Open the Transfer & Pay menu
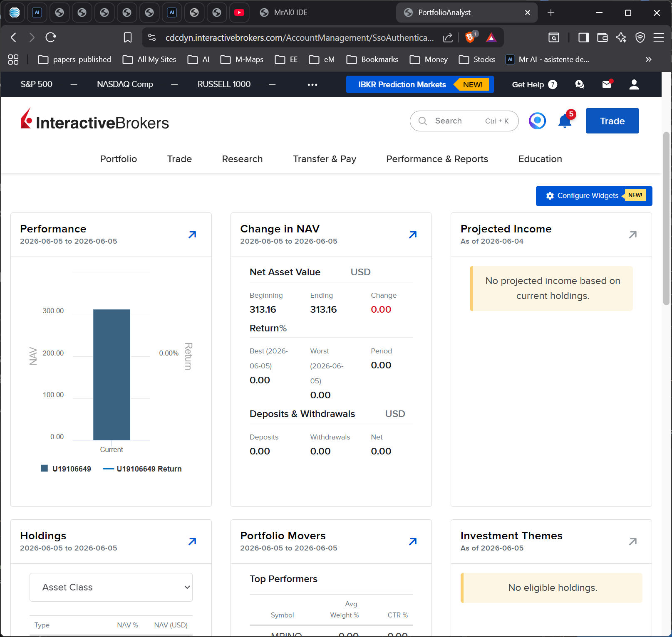 click(325, 159)
